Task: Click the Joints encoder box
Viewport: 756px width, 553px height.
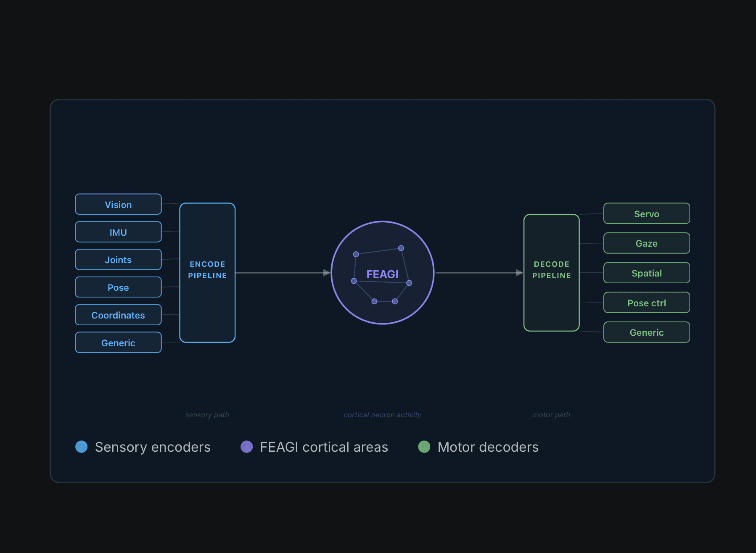Action: [x=118, y=260]
